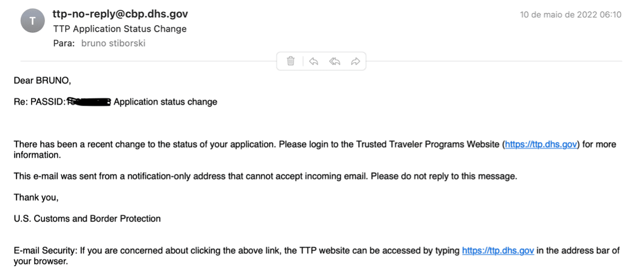Click the "E-mail Security:" heading text
Image resolution: width=644 pixels, height=279 pixels.
pyautogui.click(x=45, y=251)
